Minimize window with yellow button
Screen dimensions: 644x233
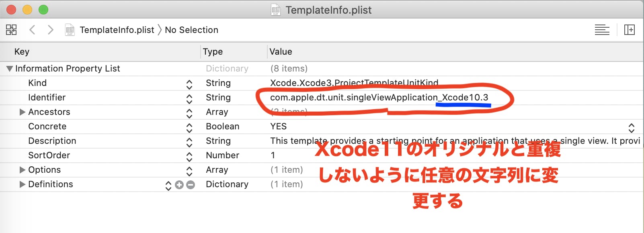tap(27, 10)
